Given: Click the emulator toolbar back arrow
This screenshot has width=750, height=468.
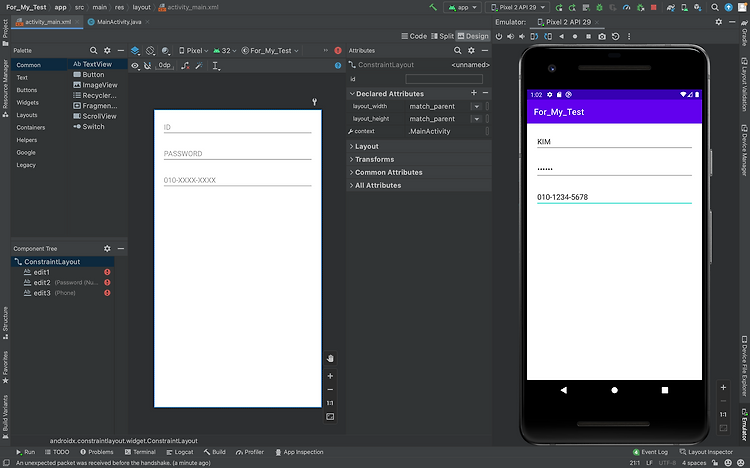Looking at the screenshot, I should tap(562, 36).
